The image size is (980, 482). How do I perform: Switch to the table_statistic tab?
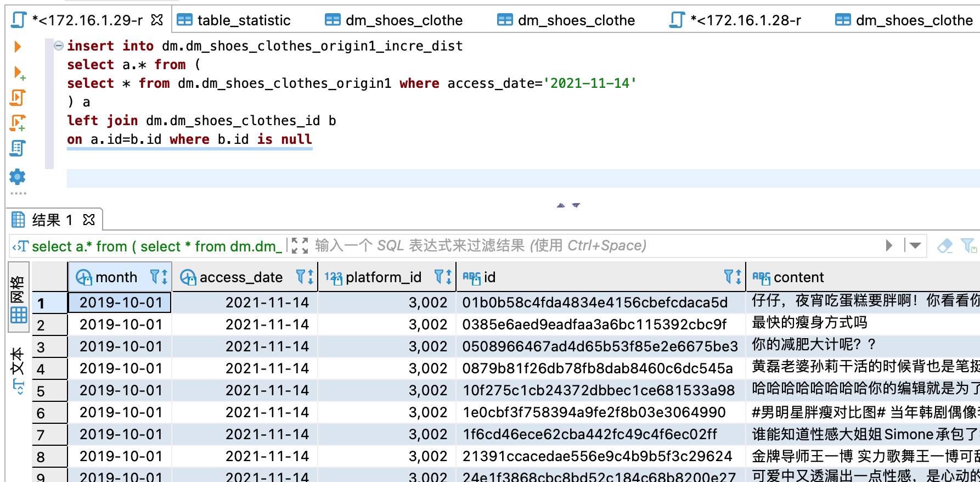[x=244, y=20]
